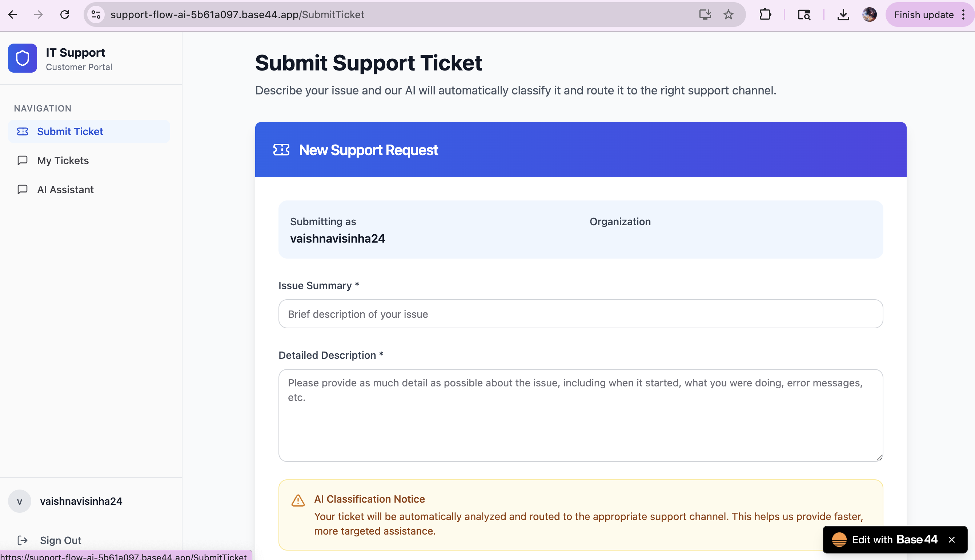
Task: Click the browser back arrow
Action: (13, 15)
